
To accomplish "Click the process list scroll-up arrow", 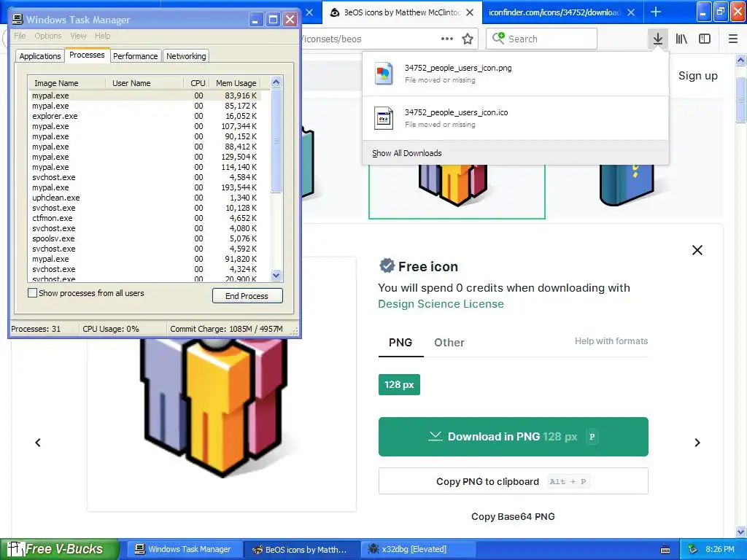I will click(276, 82).
